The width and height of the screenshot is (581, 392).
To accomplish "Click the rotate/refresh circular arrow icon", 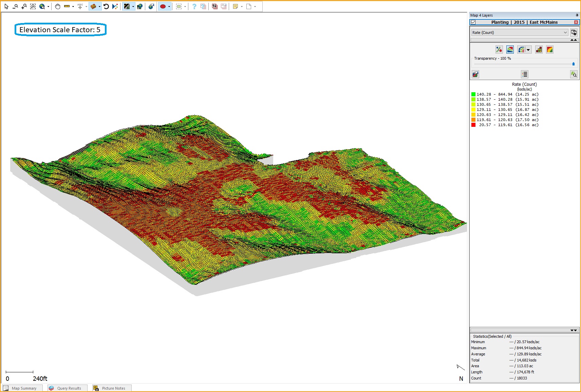I will (x=106, y=6).
